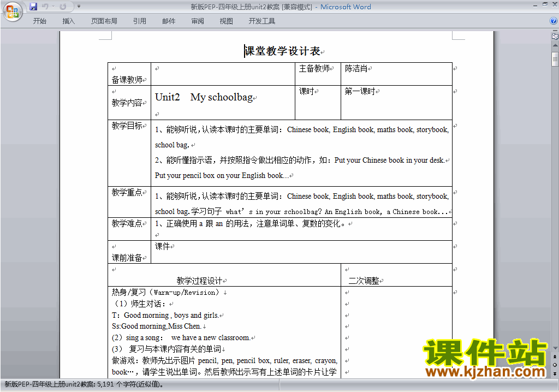Switch to the 邮件 tab
Image resolution: width=559 pixels, height=392 pixels.
[x=169, y=21]
